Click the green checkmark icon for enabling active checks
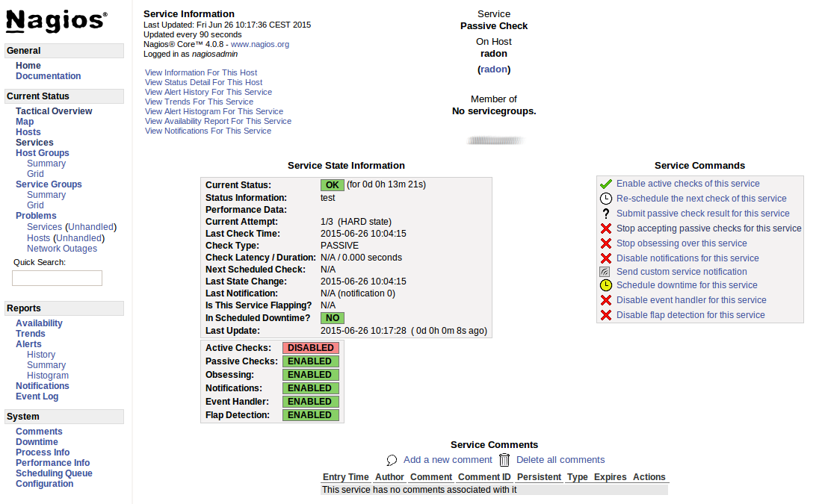This screenshot has height=504, width=828. (x=606, y=184)
